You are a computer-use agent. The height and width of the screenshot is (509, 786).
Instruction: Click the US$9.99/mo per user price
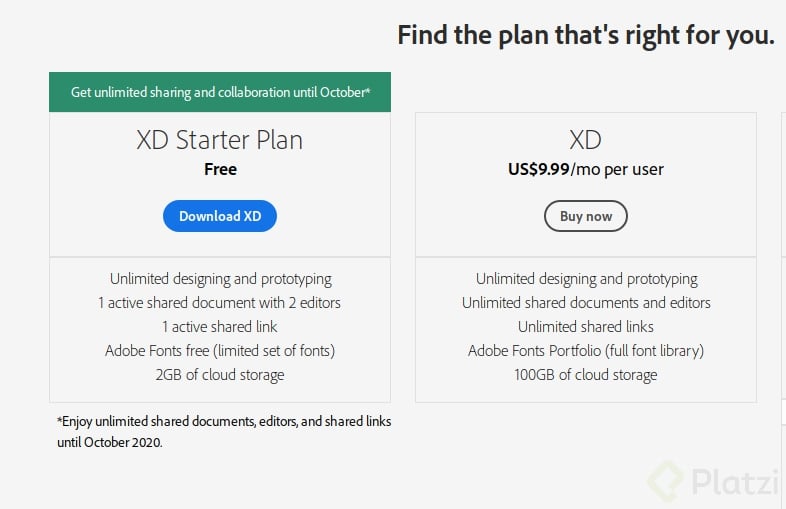point(586,169)
